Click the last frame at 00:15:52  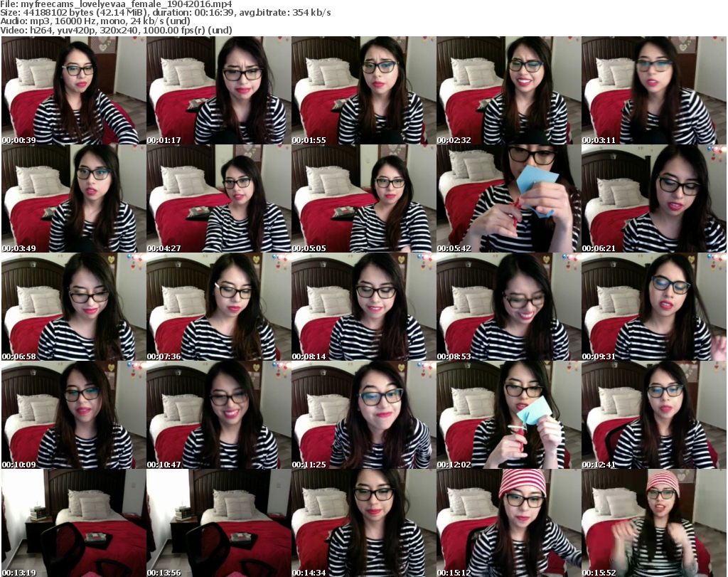[x=654, y=523]
